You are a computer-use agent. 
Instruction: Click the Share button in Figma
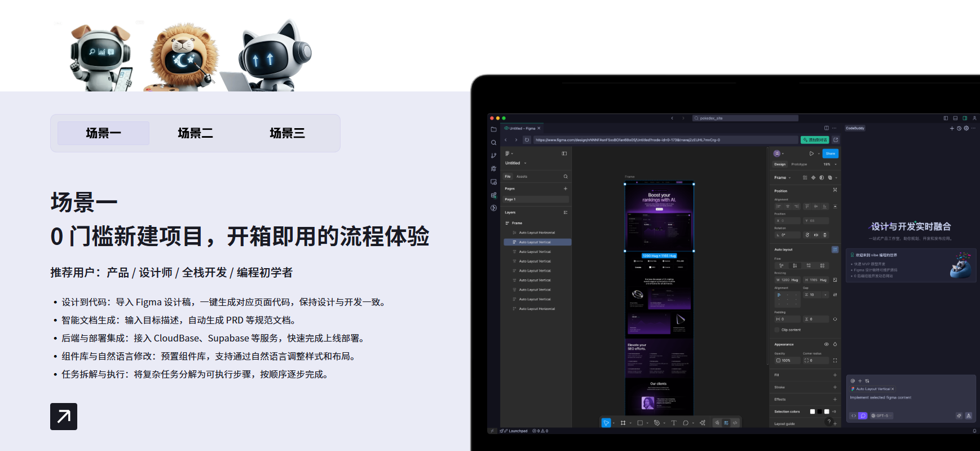point(831,154)
